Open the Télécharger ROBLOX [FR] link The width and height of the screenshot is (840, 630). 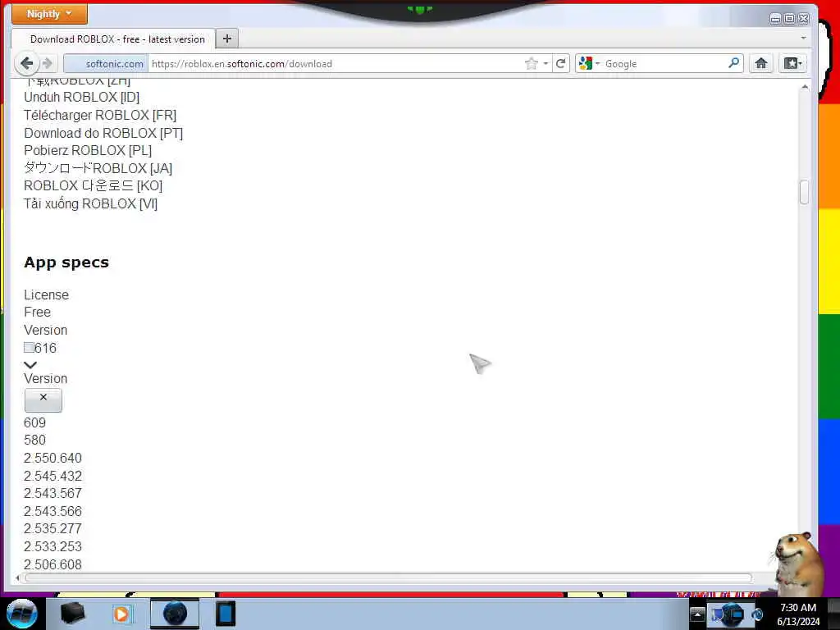click(x=99, y=115)
